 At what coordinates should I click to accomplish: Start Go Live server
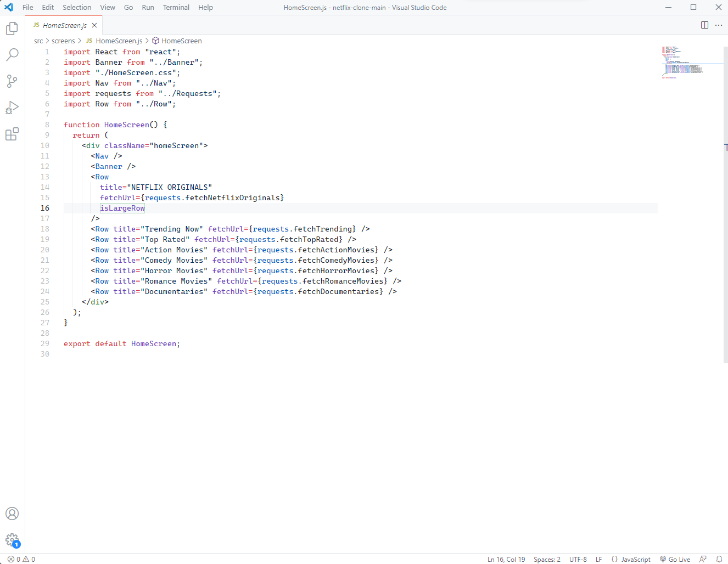coord(675,559)
